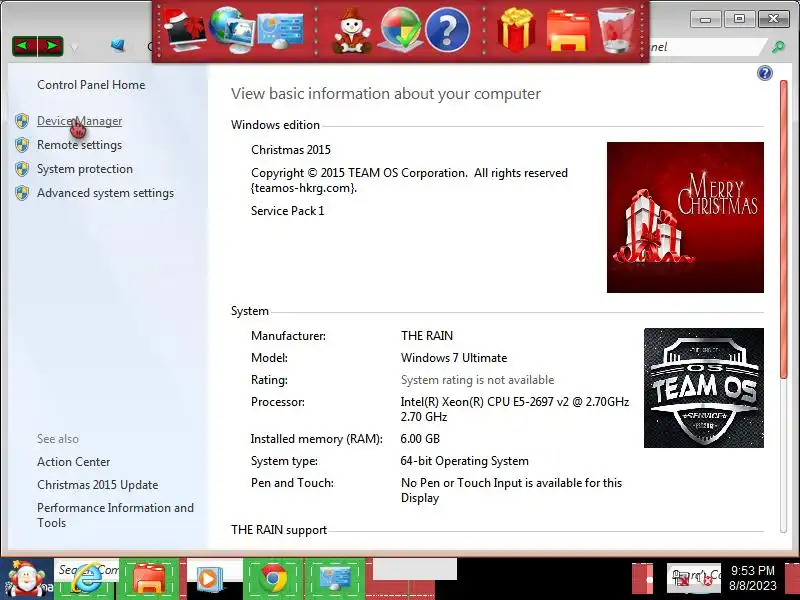Viewport: 800px width, 600px height.
Task: Open the red folder explorer taskbar icon
Action: click(x=148, y=580)
